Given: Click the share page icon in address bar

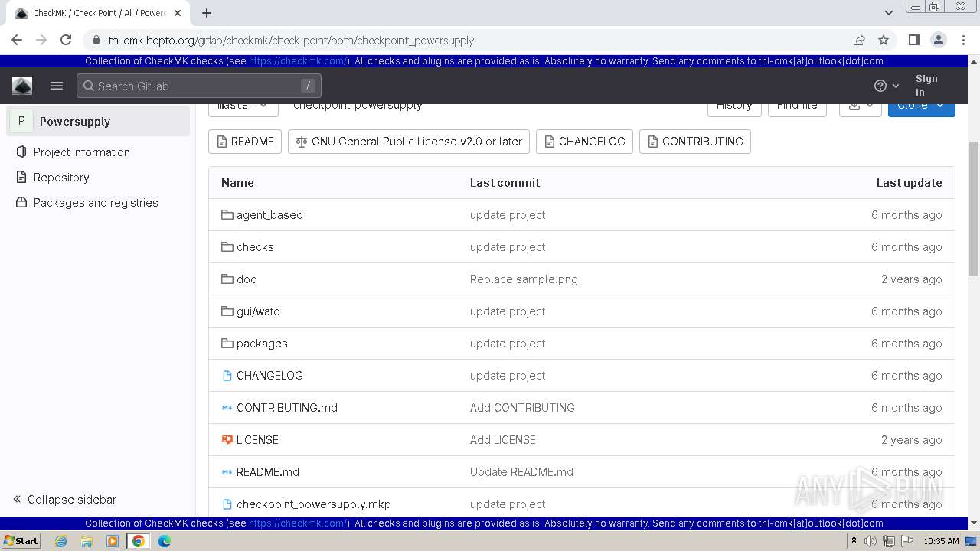Looking at the screenshot, I should click(x=859, y=40).
